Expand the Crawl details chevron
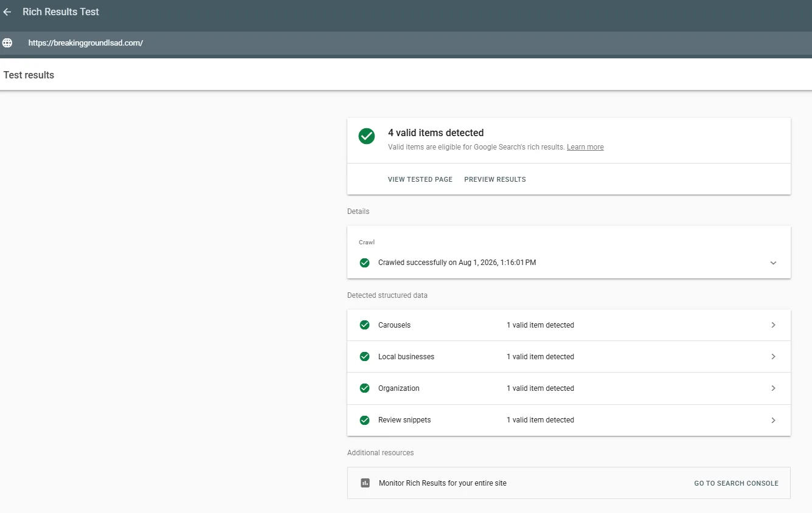 pos(773,263)
